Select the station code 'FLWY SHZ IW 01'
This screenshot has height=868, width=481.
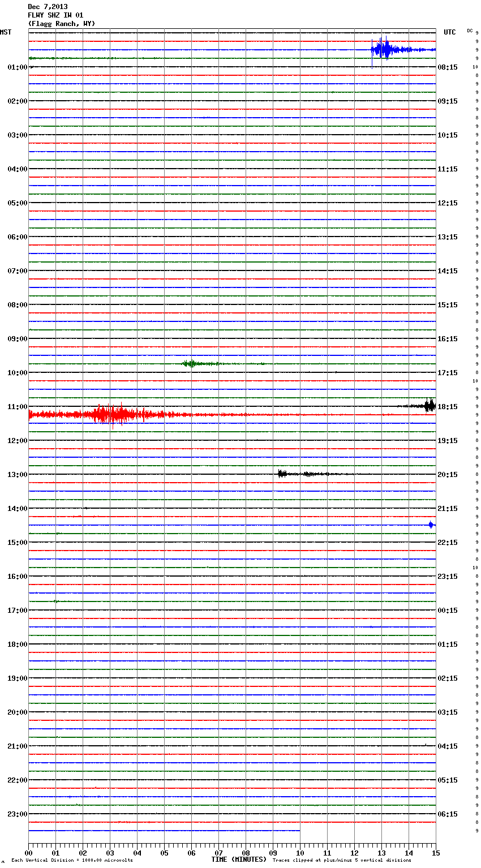pos(55,15)
